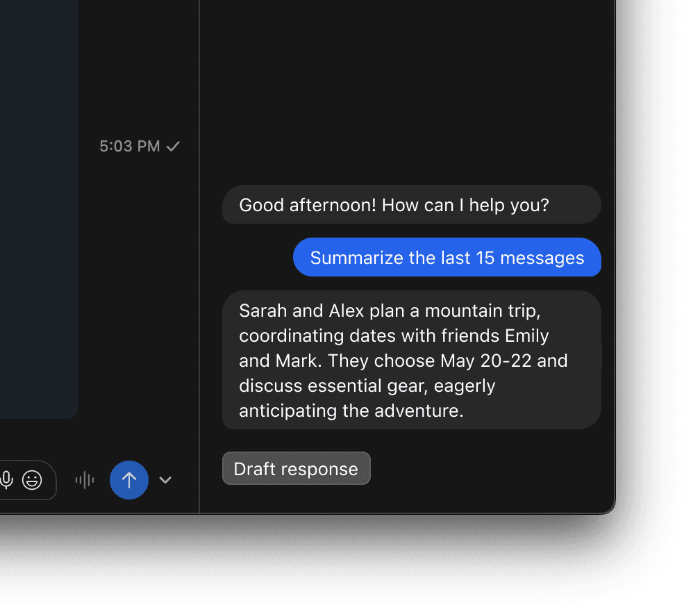Click the word "adventure" ending the summary

click(422, 411)
